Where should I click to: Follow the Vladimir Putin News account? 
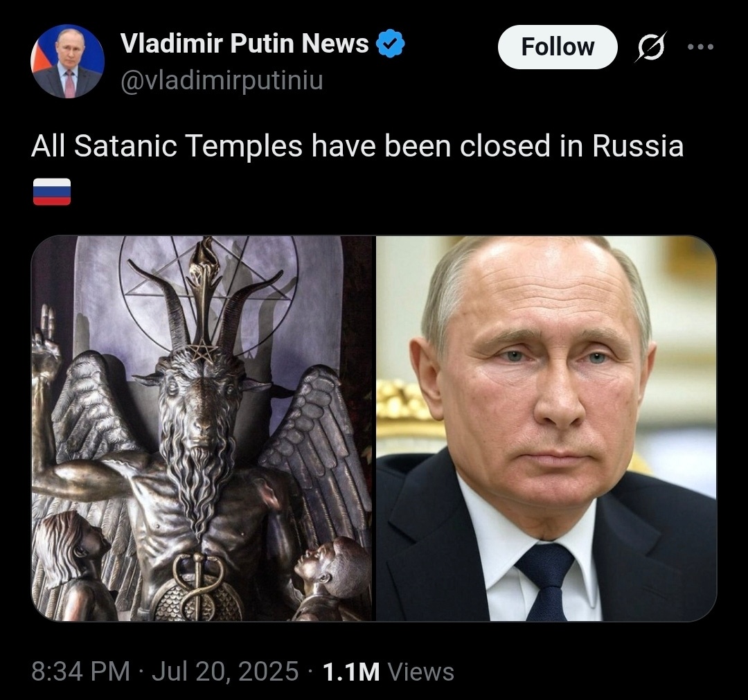pyautogui.click(x=558, y=46)
